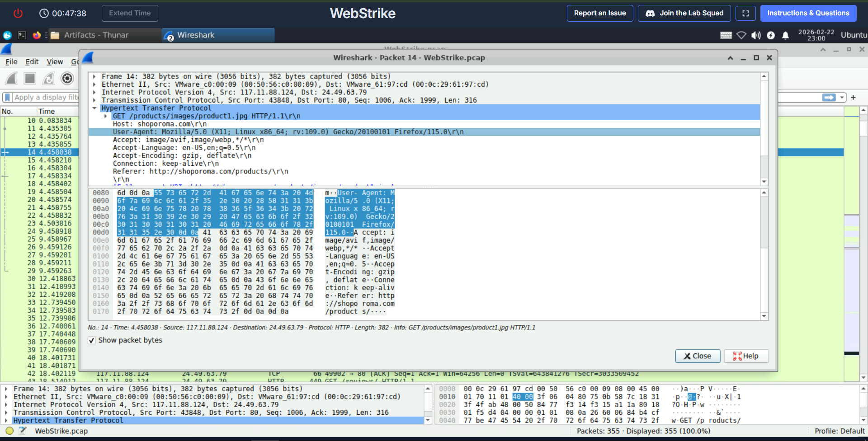Viewport: 868px width, 441px height.
Task: Click the colored packet list minimap
Action: (x=852, y=244)
